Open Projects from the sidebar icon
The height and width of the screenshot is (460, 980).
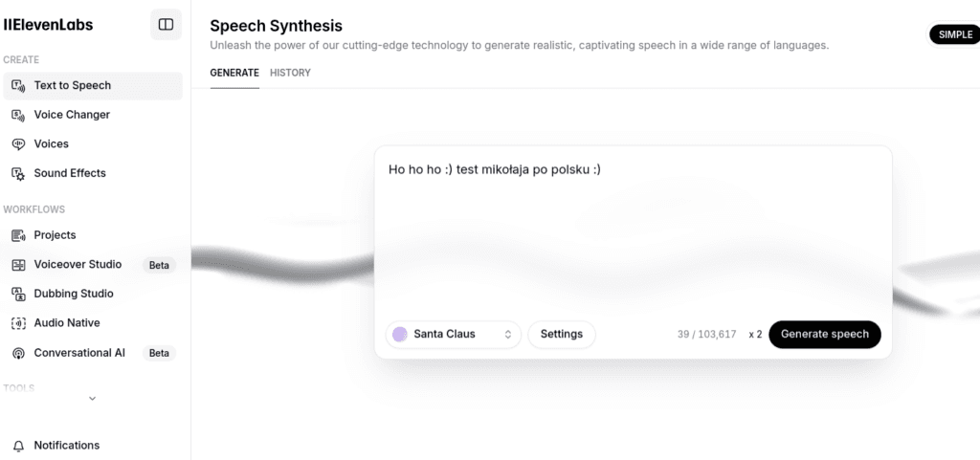pos(18,235)
